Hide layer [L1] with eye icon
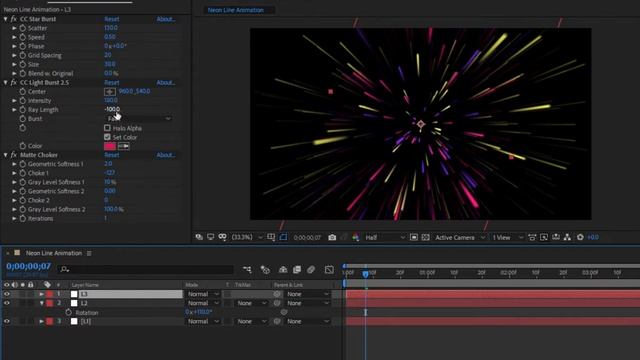640x360 pixels. pos(7,321)
